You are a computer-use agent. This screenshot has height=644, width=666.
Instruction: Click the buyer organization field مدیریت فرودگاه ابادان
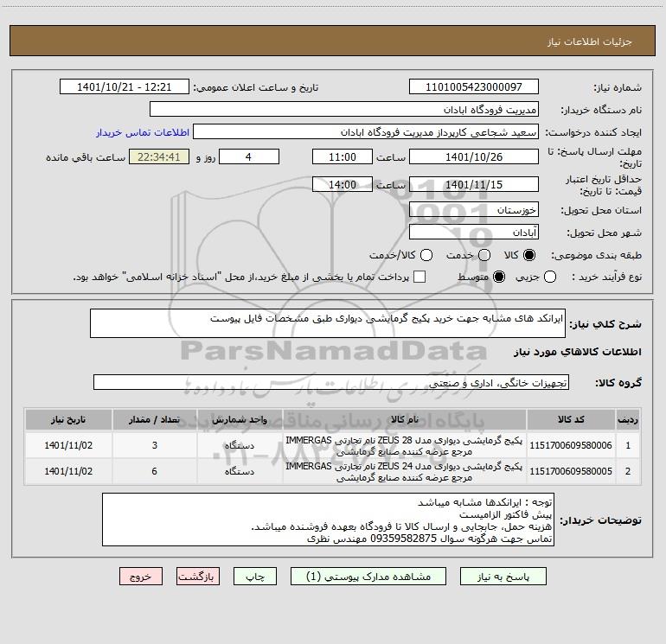click(x=344, y=109)
